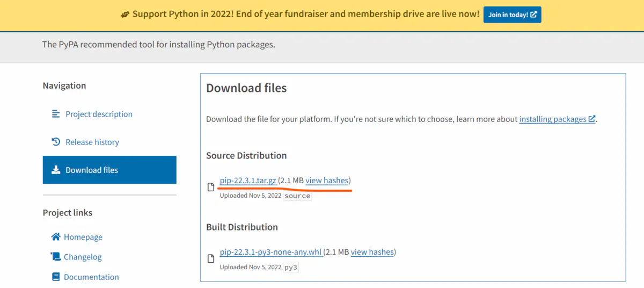644x288 pixels.
Task: View hashes for pip-22.3.1.tar.gz
Action: pos(327,181)
